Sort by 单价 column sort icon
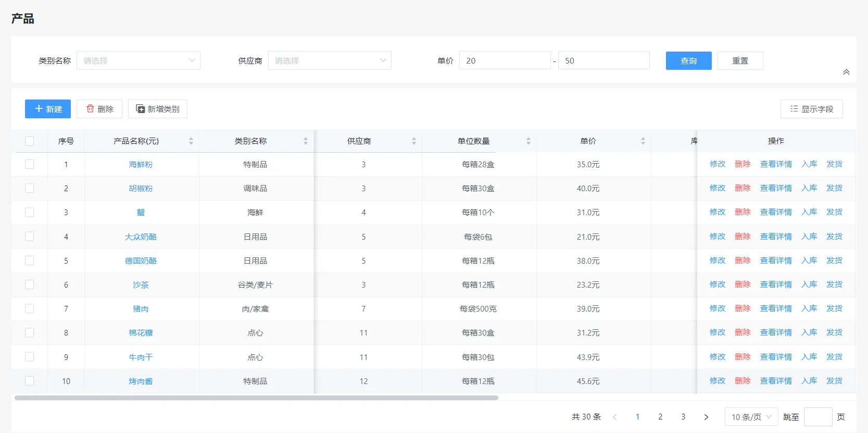 pos(643,141)
